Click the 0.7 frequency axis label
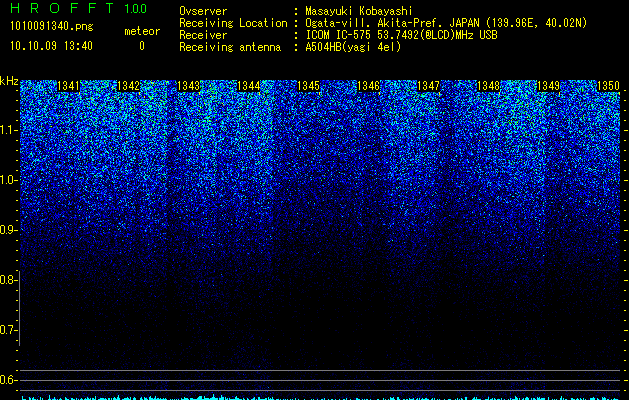This screenshot has width=629, height=400. tap(7, 330)
